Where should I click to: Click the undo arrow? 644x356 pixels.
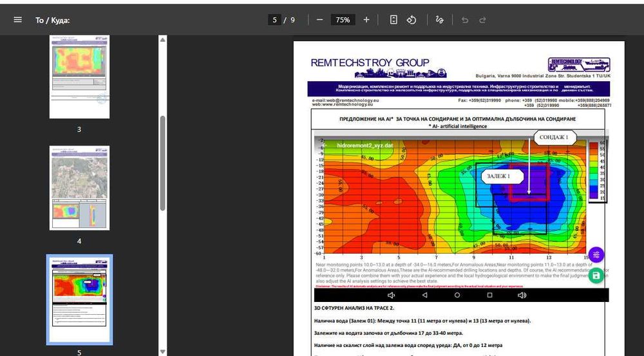(x=464, y=20)
